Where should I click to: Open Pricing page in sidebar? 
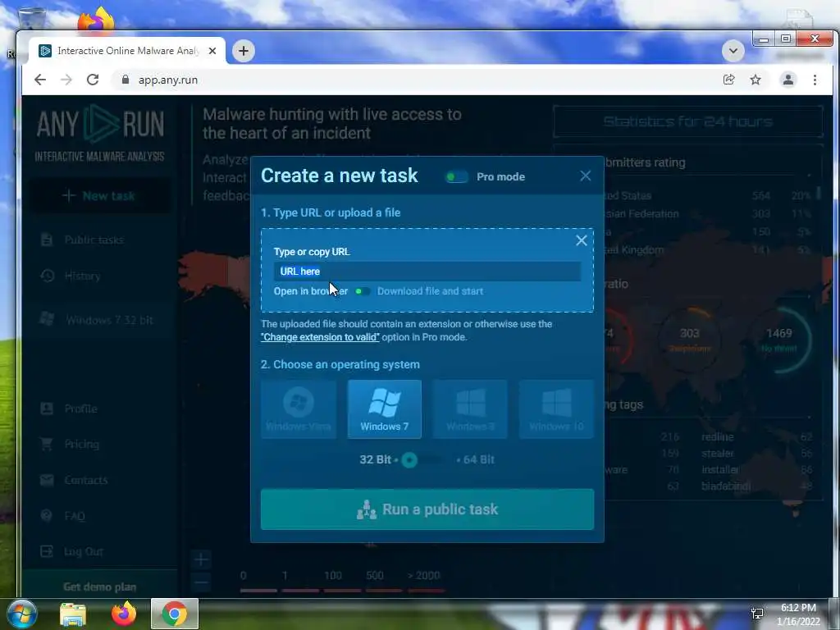click(81, 444)
